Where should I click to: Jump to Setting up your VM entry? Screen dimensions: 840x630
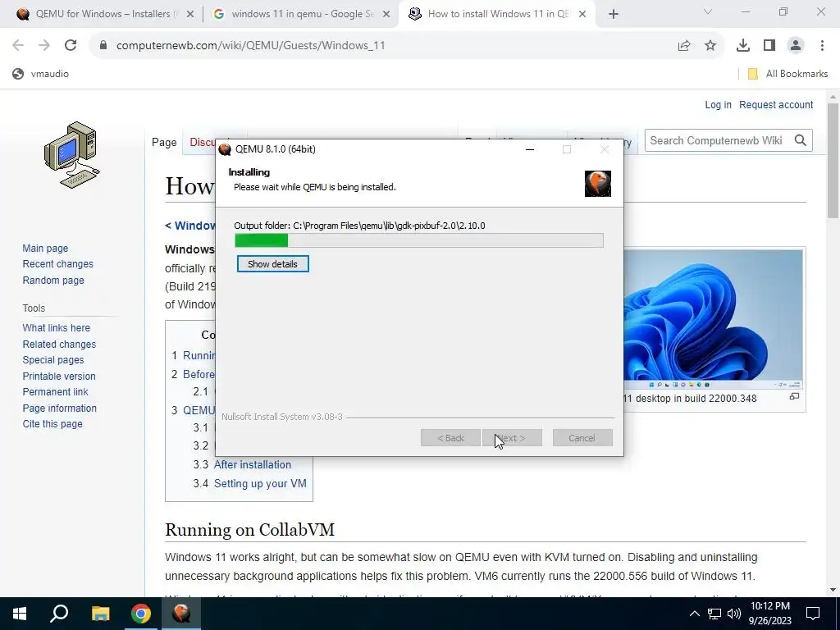coord(260,484)
